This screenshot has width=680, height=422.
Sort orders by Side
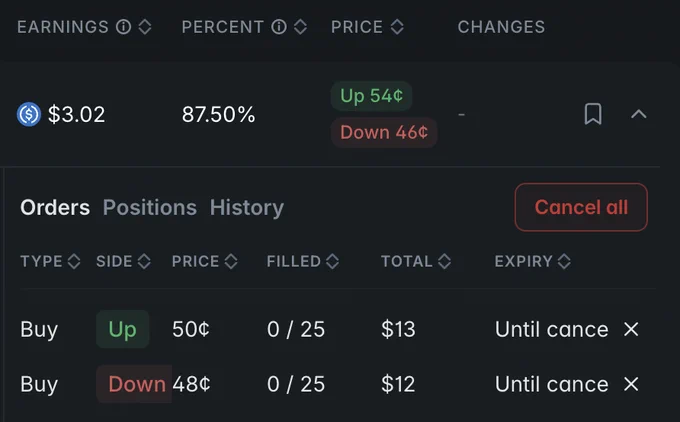[x=144, y=261]
